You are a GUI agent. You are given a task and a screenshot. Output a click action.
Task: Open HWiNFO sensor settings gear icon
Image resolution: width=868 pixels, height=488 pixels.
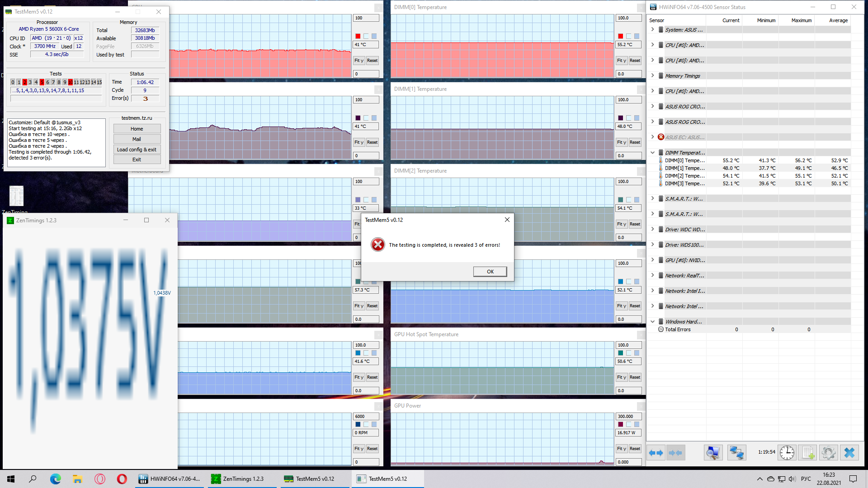pyautogui.click(x=828, y=453)
